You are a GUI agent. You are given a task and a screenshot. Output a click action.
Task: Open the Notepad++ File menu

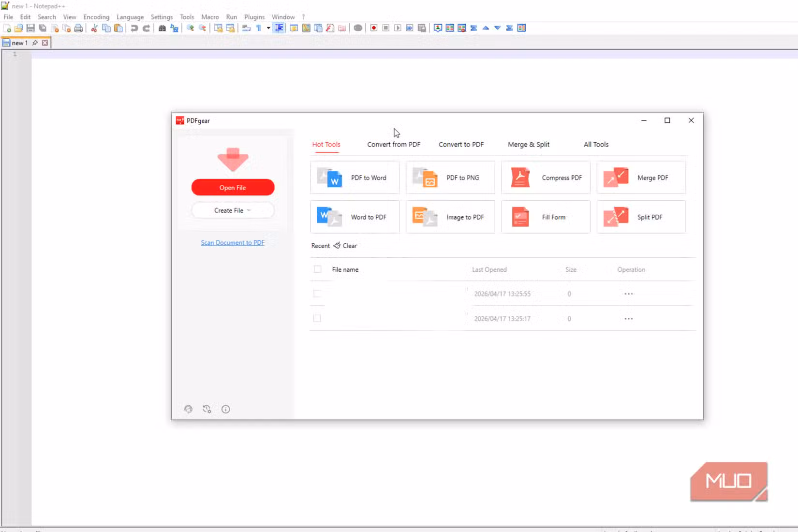click(8, 17)
